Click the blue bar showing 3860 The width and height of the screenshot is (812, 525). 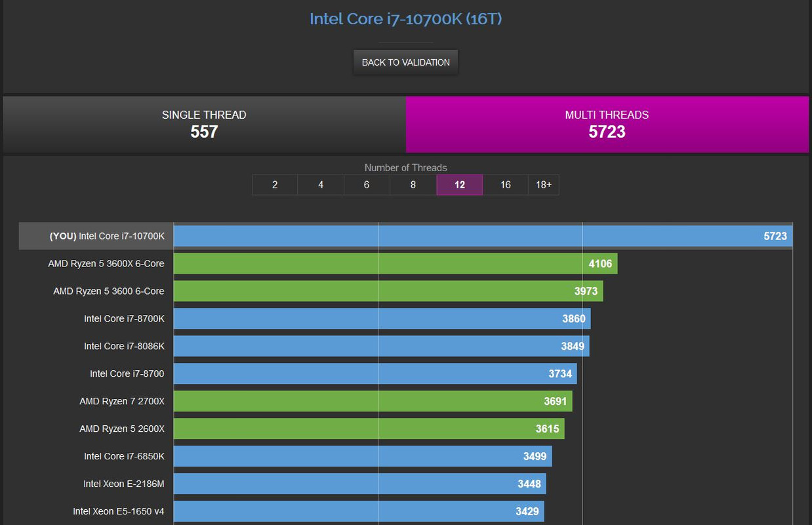(x=382, y=319)
